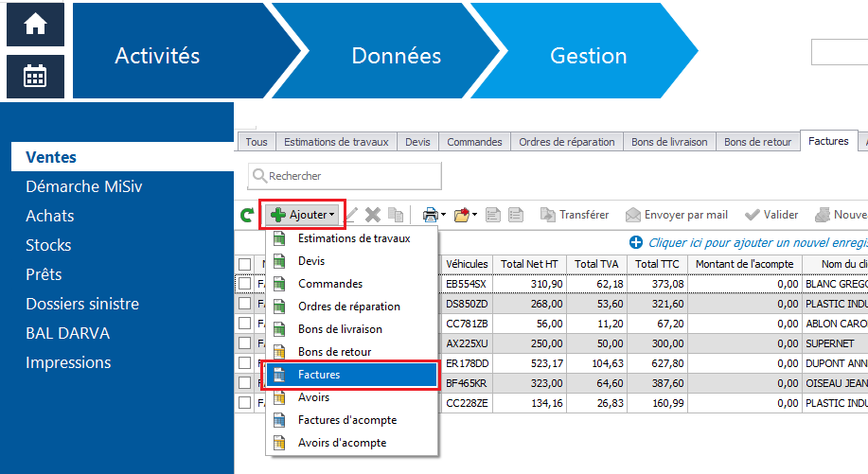Click the green refresh icon
Image resolution: width=868 pixels, height=474 pixels.
pyautogui.click(x=247, y=216)
